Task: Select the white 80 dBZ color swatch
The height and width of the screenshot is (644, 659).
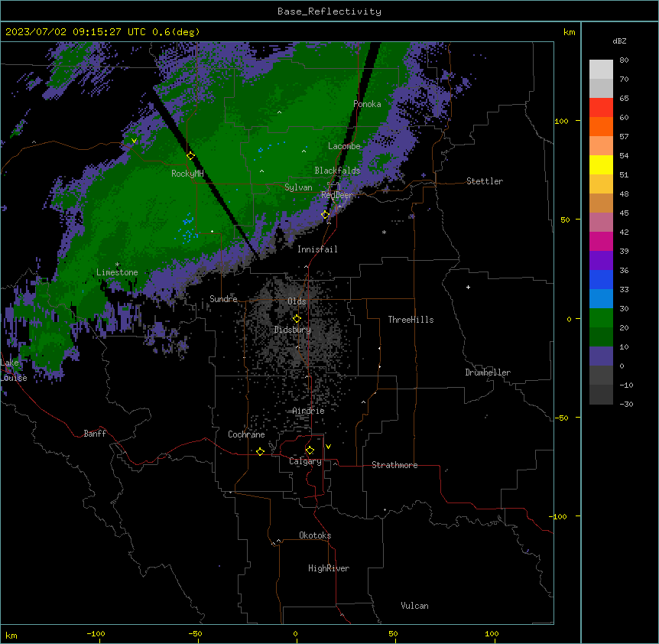Action: [601, 70]
